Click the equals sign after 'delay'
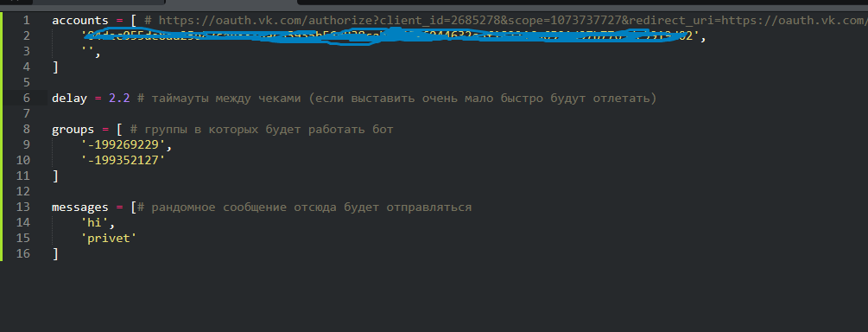Image resolution: width=868 pixels, height=332 pixels. tap(98, 99)
